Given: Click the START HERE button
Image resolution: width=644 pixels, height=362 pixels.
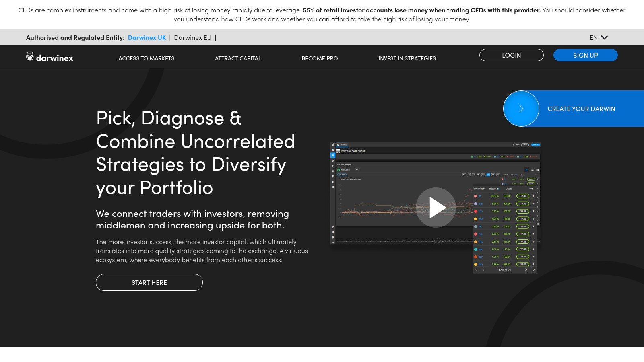Looking at the screenshot, I should point(149,282).
